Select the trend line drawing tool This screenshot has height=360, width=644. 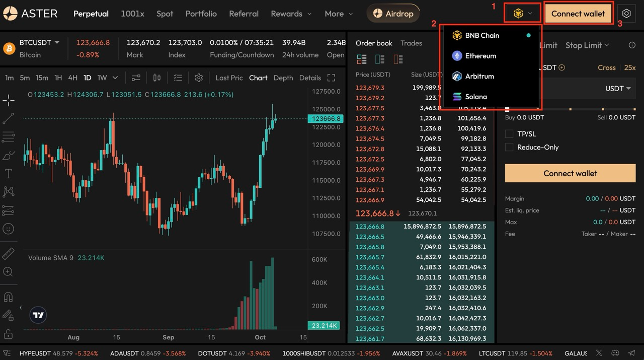point(9,119)
